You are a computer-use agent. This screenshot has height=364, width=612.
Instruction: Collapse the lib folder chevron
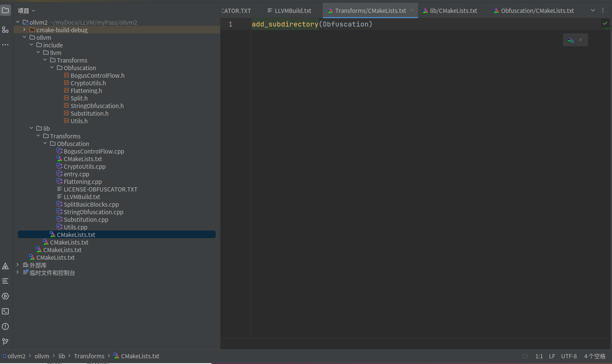tap(32, 128)
